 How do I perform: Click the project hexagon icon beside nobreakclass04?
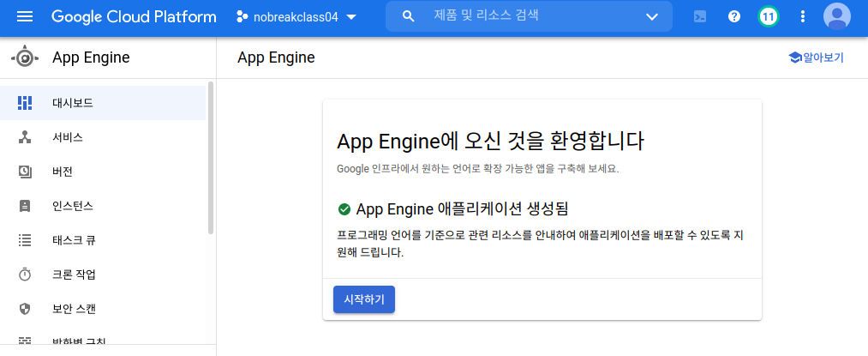pos(242,16)
